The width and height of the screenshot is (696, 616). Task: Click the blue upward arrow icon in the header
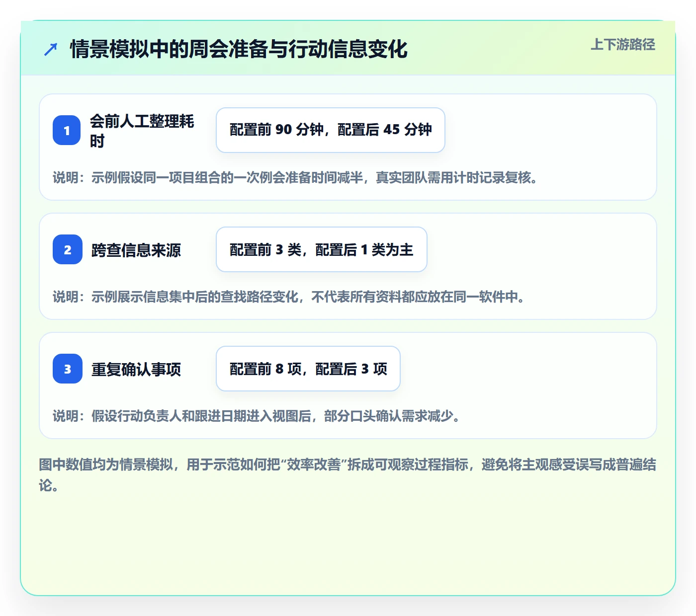(51, 49)
